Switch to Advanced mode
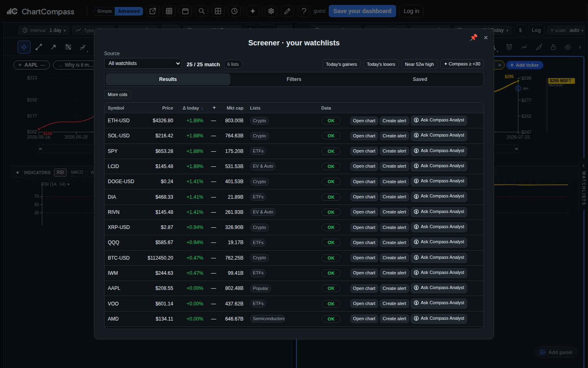Image resolution: width=588 pixels, height=368 pixels. point(129,11)
